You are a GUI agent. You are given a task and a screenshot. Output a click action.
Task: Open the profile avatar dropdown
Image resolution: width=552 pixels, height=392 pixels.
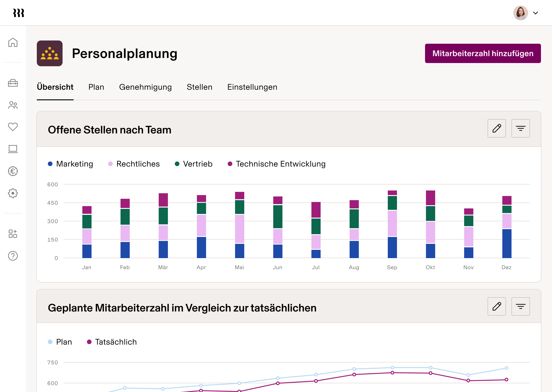point(521,13)
